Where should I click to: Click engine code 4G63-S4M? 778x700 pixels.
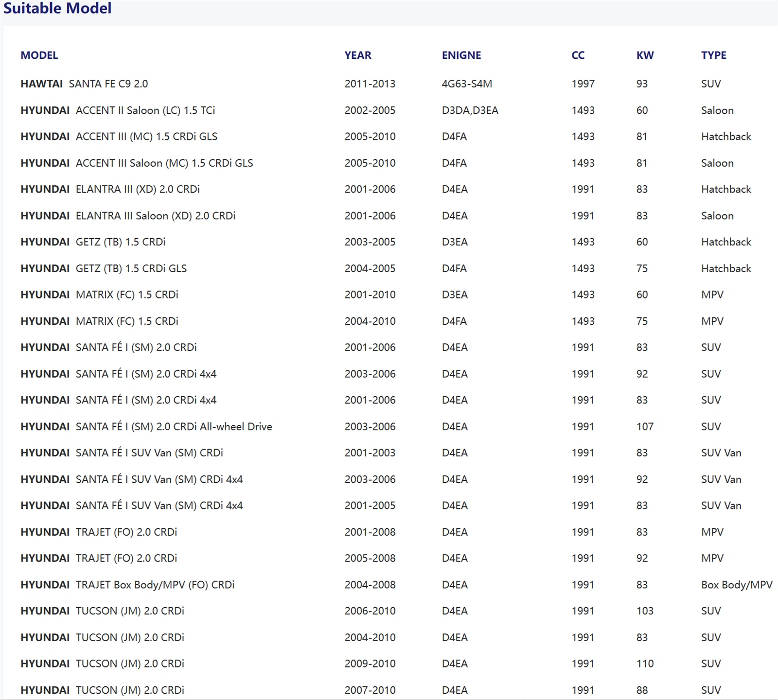click(467, 84)
